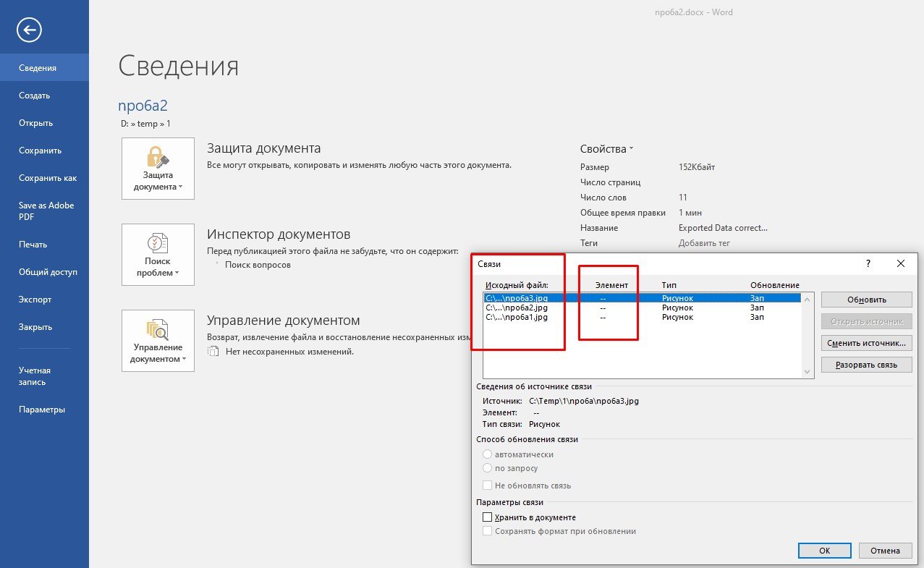This screenshot has width=924, height=568.
Task: Select Сведения in the sidebar
Action: (x=44, y=68)
